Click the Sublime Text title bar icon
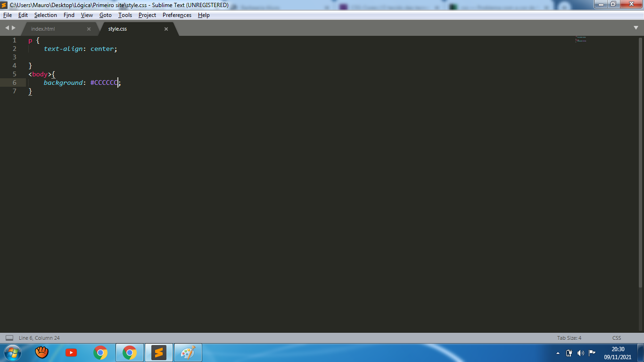This screenshot has height=362, width=644. point(4,5)
